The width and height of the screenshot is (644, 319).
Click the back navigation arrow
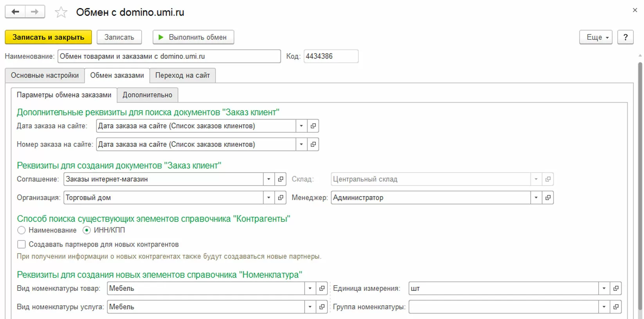pyautogui.click(x=15, y=12)
